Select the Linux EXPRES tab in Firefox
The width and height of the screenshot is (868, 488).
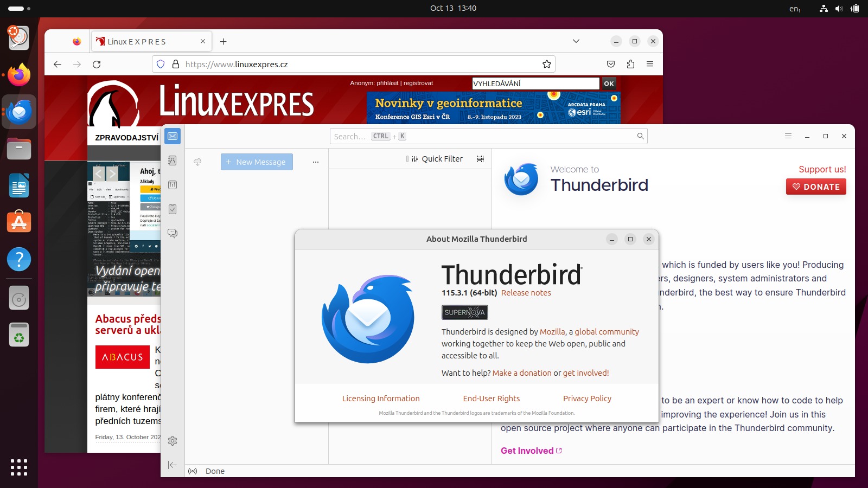146,41
